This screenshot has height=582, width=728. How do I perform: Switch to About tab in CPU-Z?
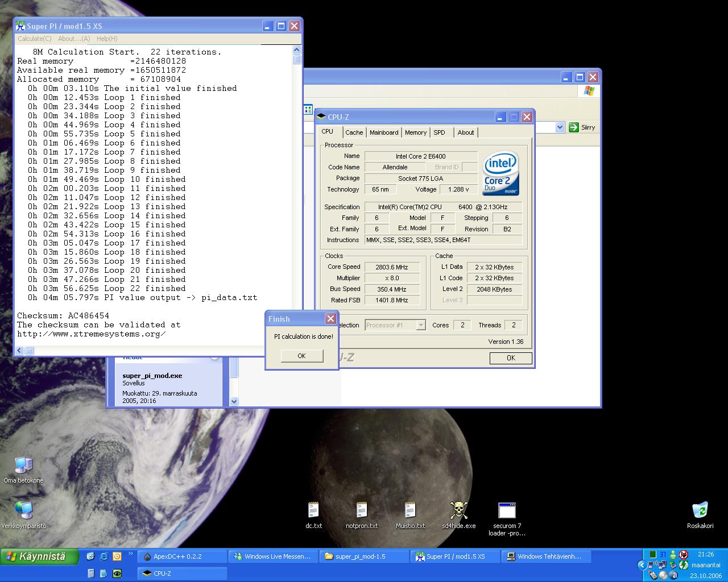466,132
